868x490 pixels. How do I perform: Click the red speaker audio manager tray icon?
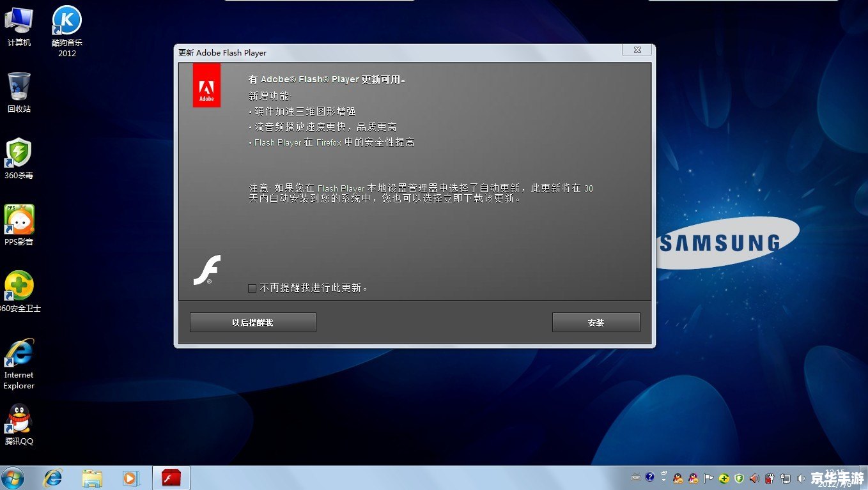click(755, 479)
